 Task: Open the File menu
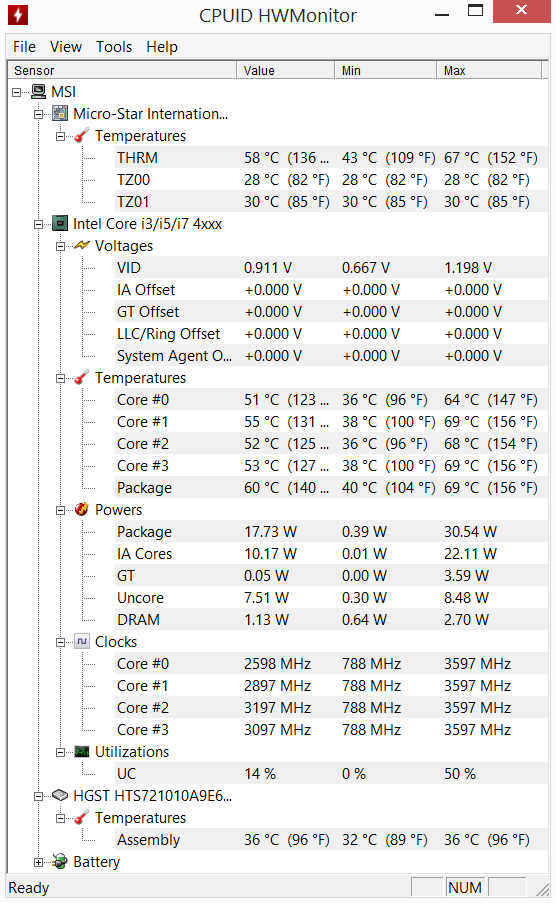[x=24, y=47]
